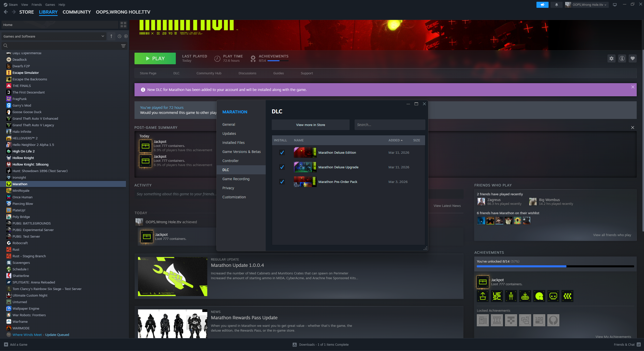Toggle Marathon Deluxe Upgrade install checkbox

(x=282, y=167)
